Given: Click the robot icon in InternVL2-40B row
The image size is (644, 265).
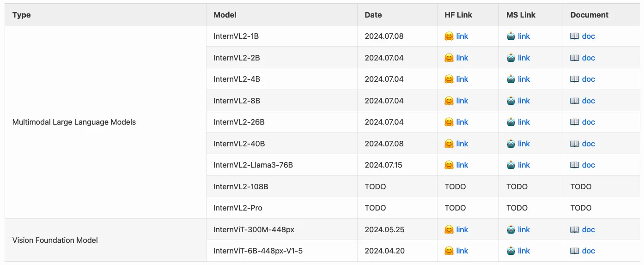Looking at the screenshot, I should tap(511, 144).
